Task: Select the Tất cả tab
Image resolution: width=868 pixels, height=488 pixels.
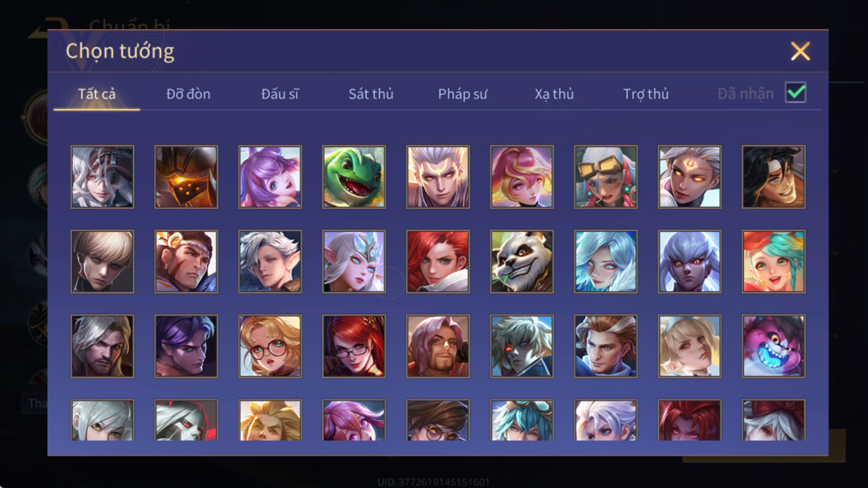Action: [97, 94]
